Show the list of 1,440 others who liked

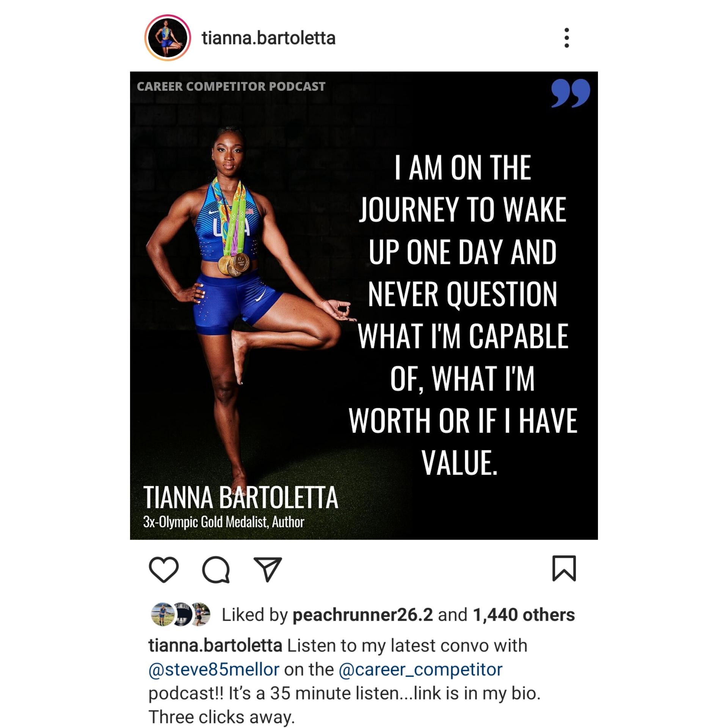tap(524, 615)
